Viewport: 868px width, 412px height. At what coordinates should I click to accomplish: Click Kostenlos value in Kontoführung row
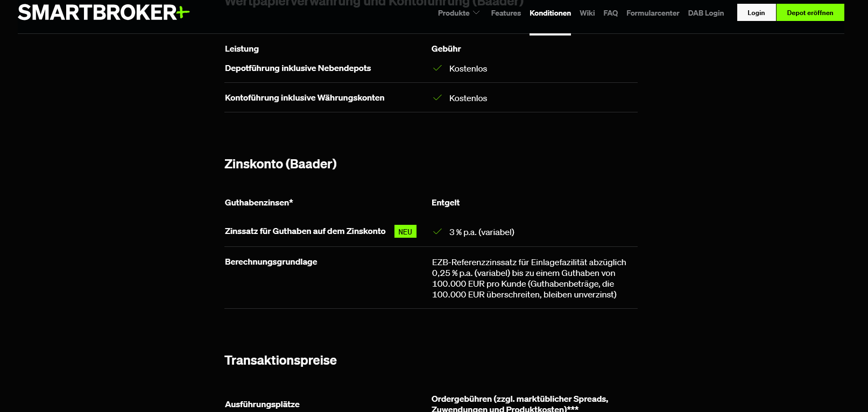[468, 98]
